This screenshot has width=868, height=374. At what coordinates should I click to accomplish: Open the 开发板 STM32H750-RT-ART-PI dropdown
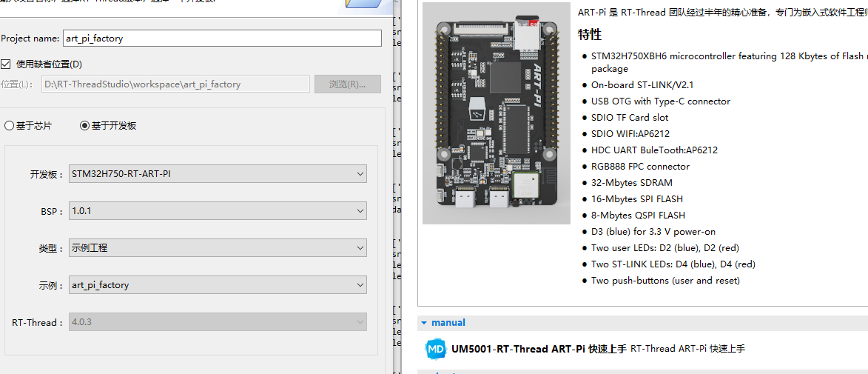(218, 174)
